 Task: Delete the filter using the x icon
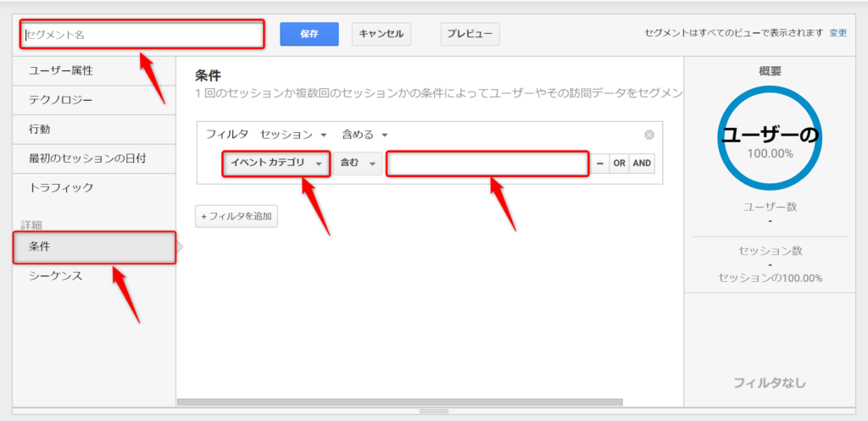649,135
